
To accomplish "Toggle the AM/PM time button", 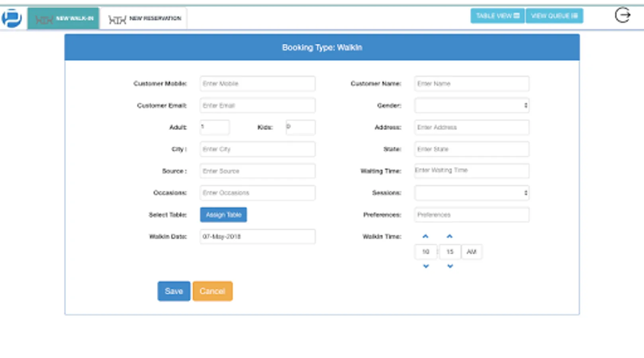I will pyautogui.click(x=472, y=252).
